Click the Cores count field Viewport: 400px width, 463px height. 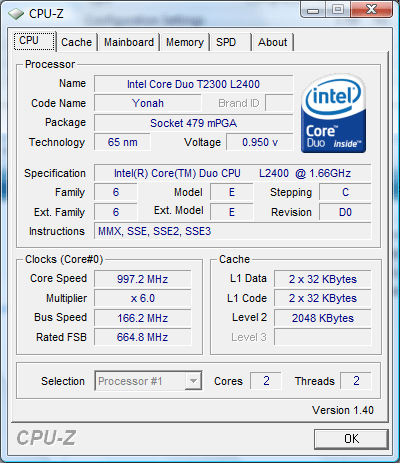[x=266, y=381]
